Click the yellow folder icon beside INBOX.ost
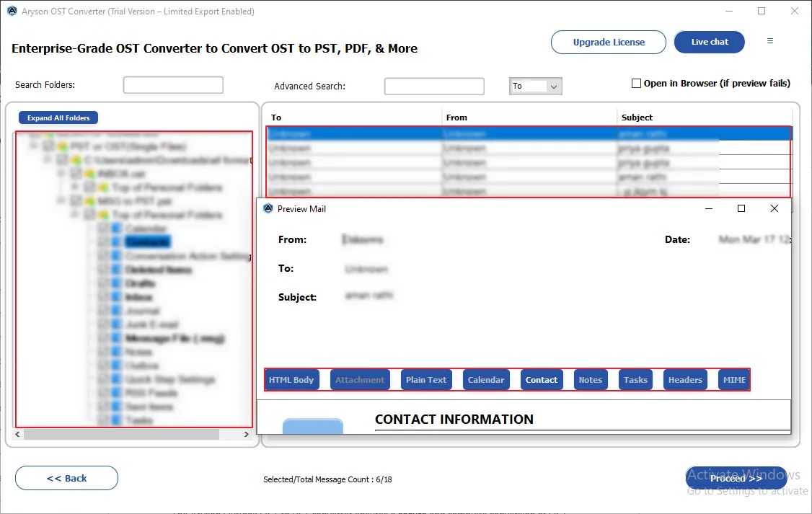Image resolution: width=812 pixels, height=514 pixels. pyautogui.click(x=89, y=174)
